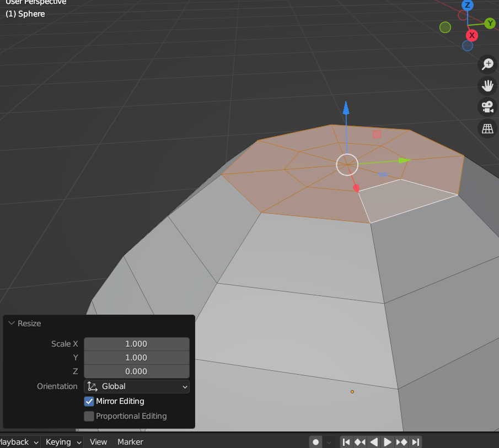499x448 pixels.
Task: Collapse the Resize operator panel
Action: coord(12,323)
